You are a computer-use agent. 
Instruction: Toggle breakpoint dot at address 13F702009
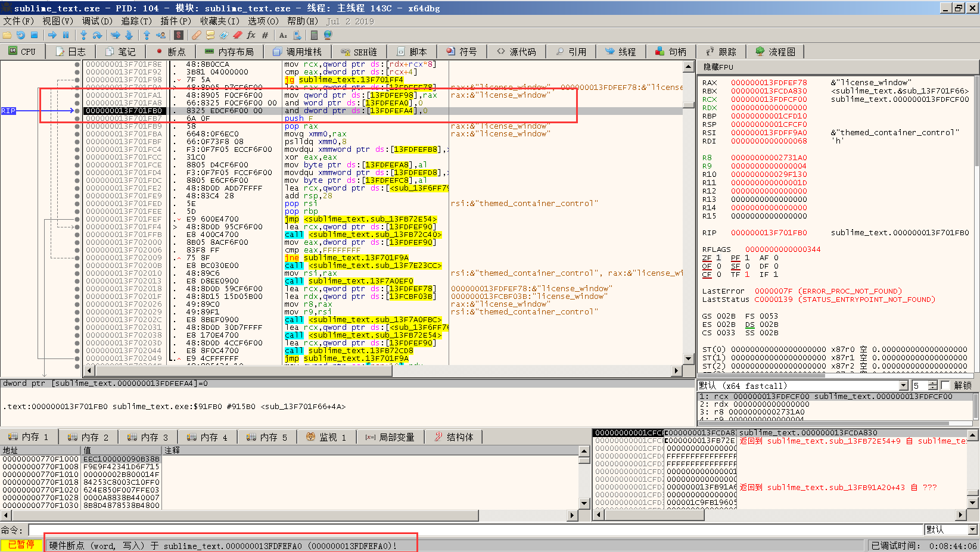pyautogui.click(x=77, y=258)
